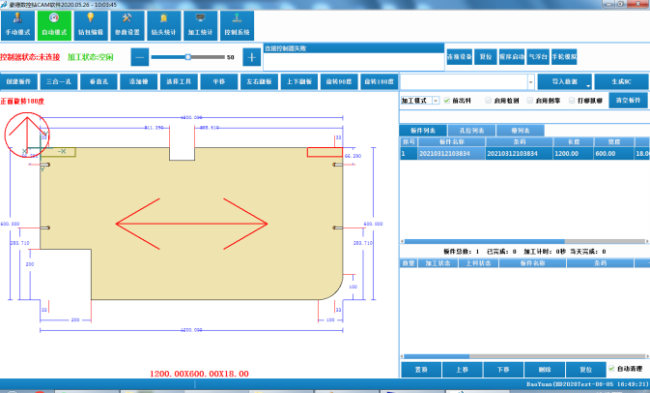Viewport: 650px width, 393px height.
Task: Click the speed slider handle at 50
Action: click(x=188, y=57)
